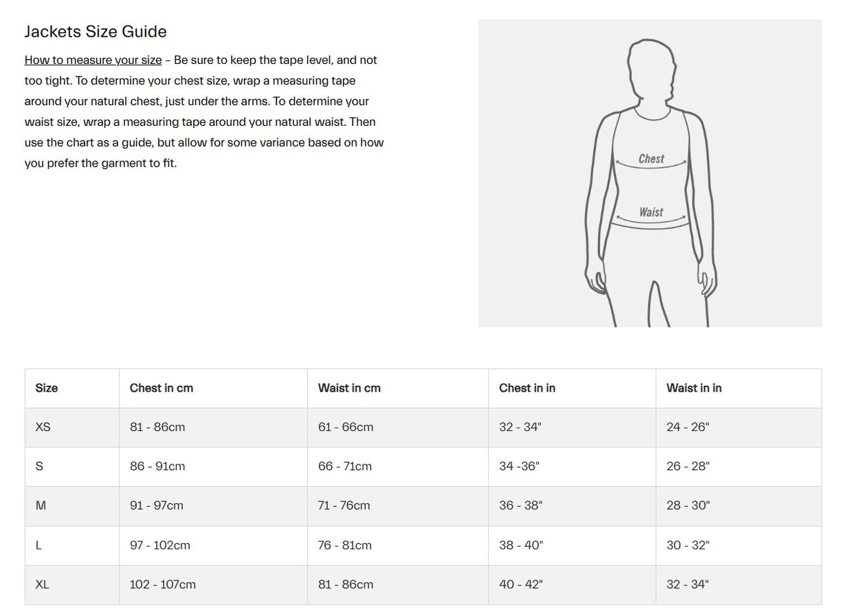Screen dimensions: 844x616
Task: Select the 'Chest in cm' column header
Action: click(x=161, y=388)
